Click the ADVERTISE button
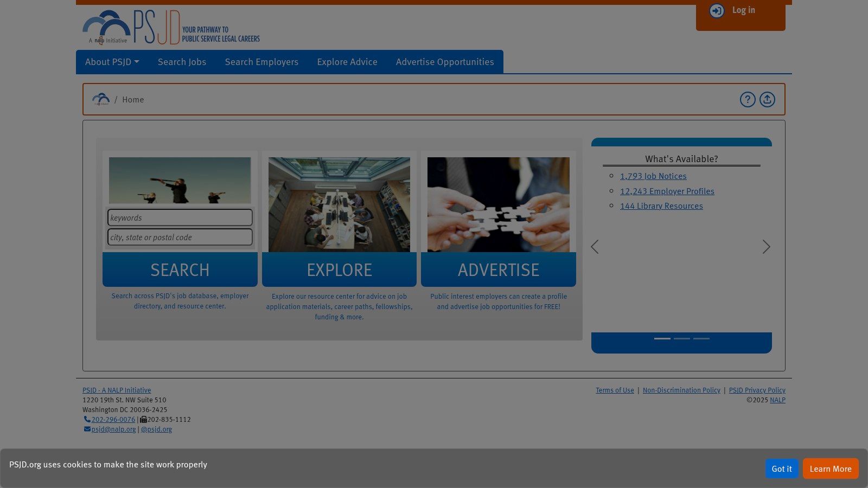This screenshot has height=488, width=868. 499,269
